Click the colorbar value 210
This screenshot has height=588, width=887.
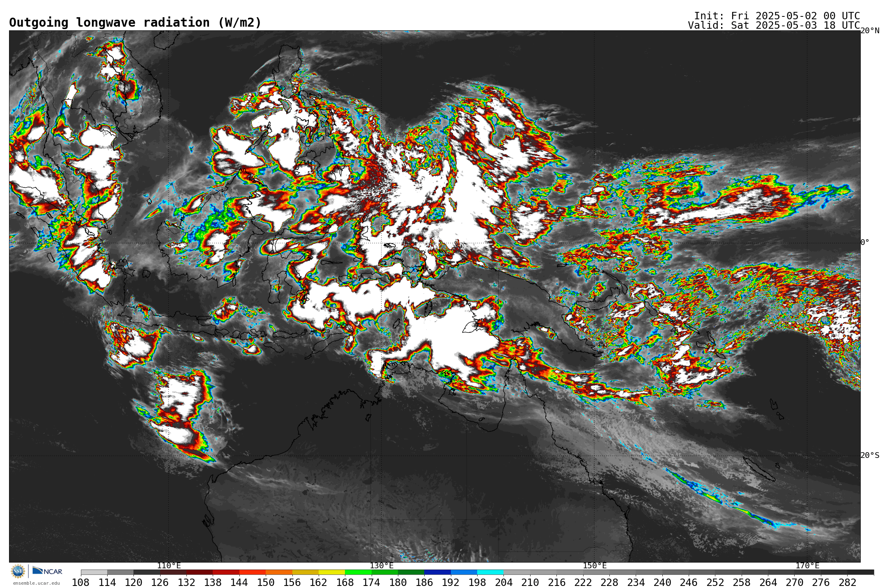(530, 583)
